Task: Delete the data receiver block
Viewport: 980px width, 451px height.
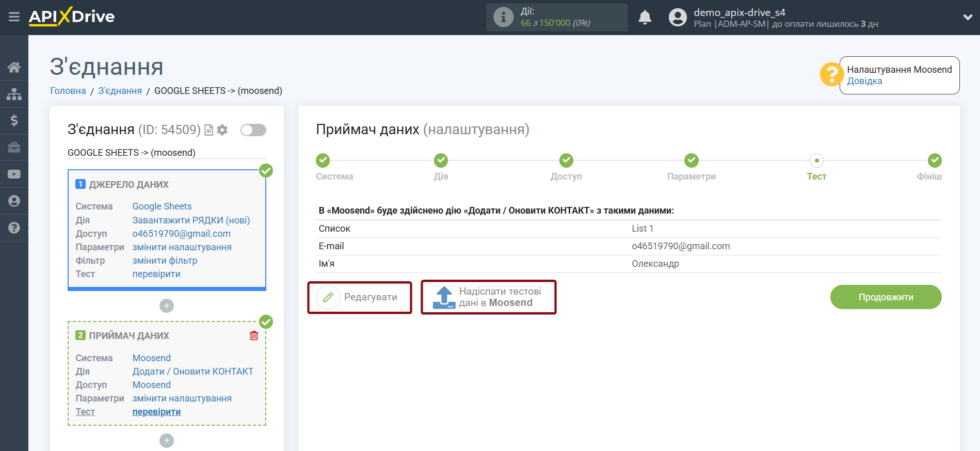Action: (x=254, y=336)
